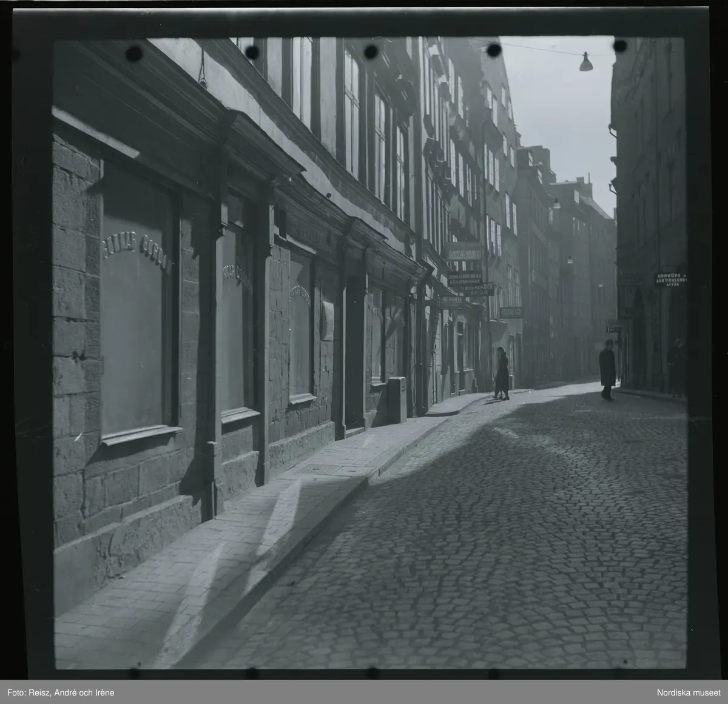Click the woman walking on the left sidewalk
Image resolution: width=728 pixels, height=704 pixels.
(501, 374)
